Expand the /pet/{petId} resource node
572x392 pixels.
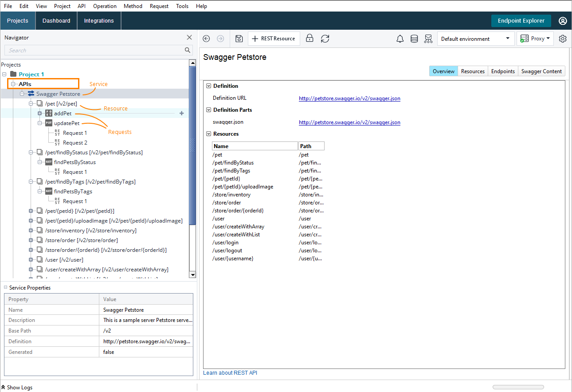click(31, 211)
